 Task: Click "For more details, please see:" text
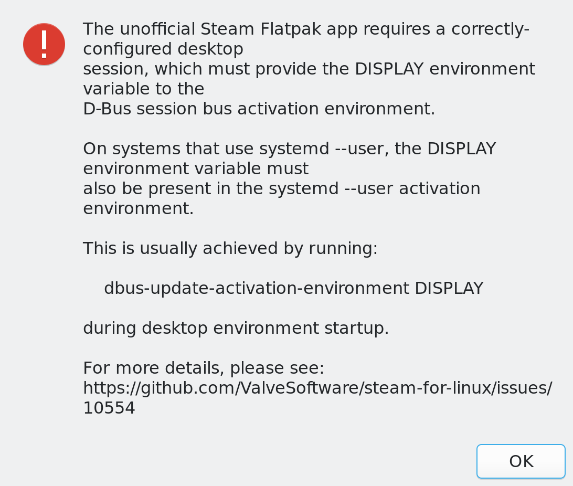pos(204,368)
